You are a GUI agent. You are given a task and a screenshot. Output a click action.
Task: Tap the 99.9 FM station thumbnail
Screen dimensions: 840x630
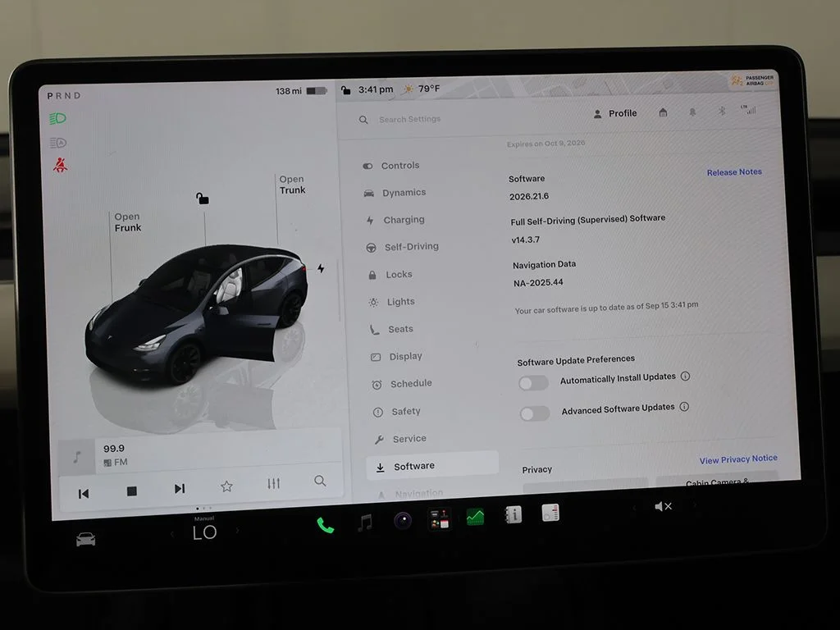click(76, 457)
